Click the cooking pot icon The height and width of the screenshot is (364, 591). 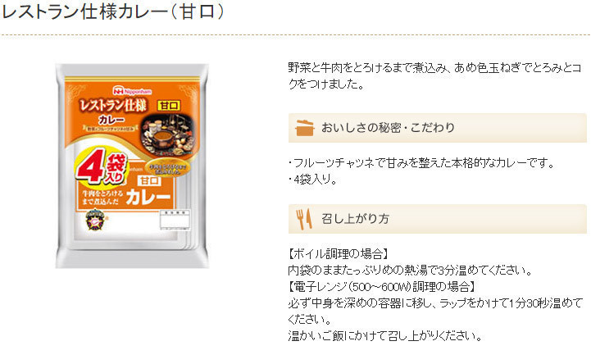[x=305, y=128]
